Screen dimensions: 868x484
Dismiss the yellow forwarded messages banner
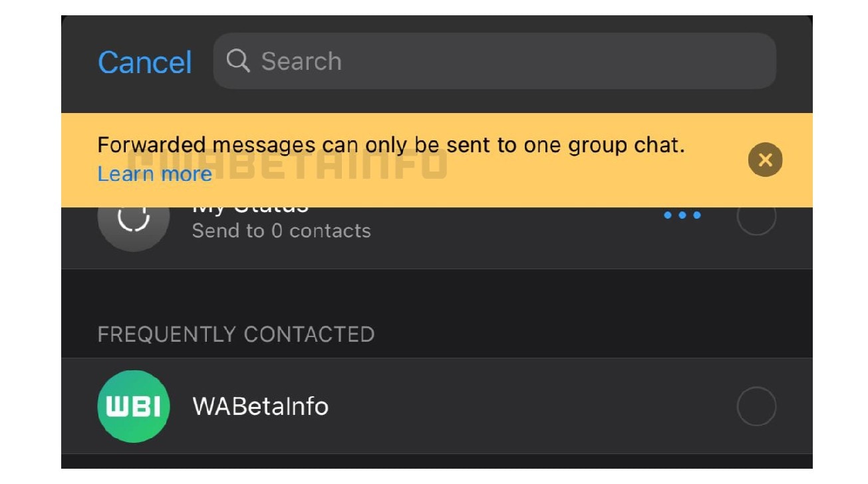765,160
